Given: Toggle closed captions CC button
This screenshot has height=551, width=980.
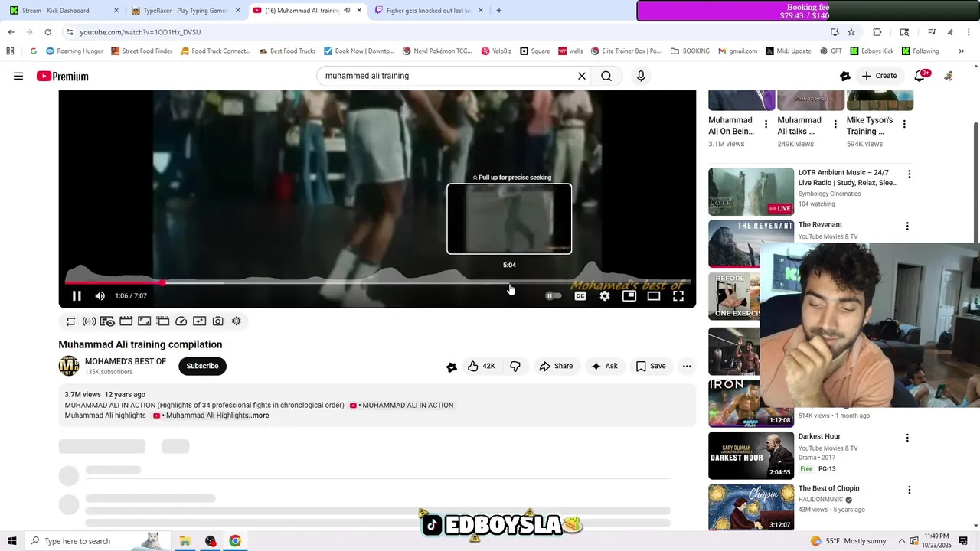Looking at the screenshot, I should (x=580, y=296).
